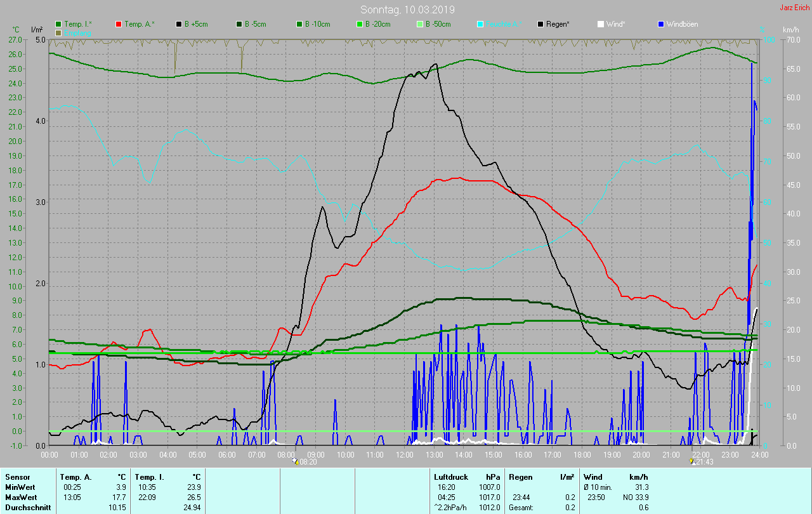812x514 pixels.
Task: Click the blue Windböen legend square
Action: click(x=661, y=24)
